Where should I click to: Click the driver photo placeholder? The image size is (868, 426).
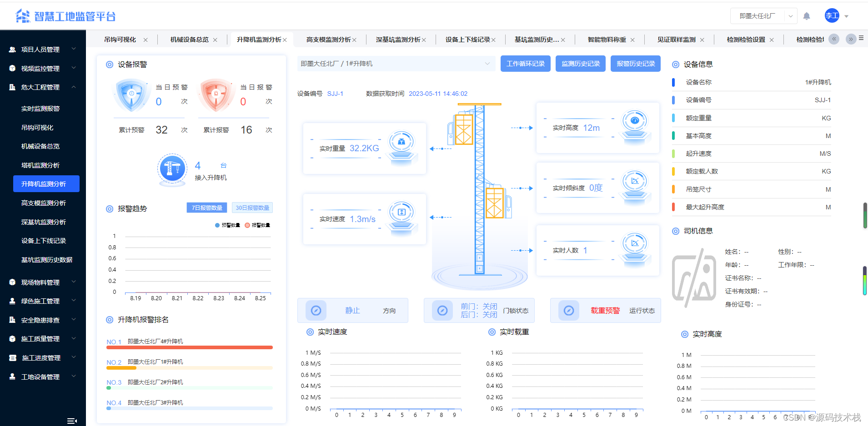coord(694,277)
